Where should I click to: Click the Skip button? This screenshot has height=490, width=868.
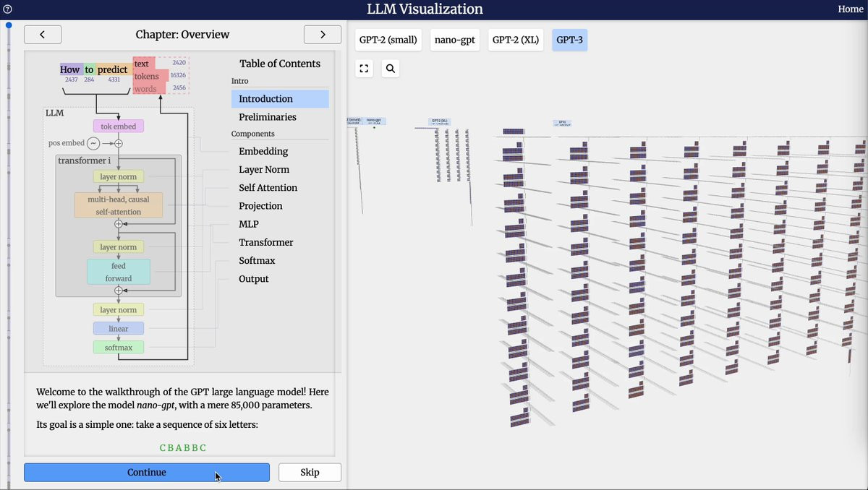pyautogui.click(x=310, y=473)
